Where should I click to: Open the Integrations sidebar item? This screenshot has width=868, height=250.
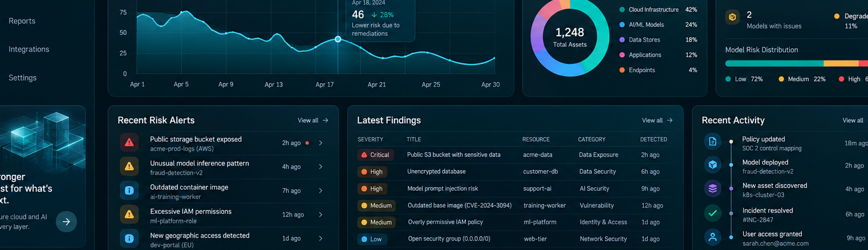click(29, 49)
